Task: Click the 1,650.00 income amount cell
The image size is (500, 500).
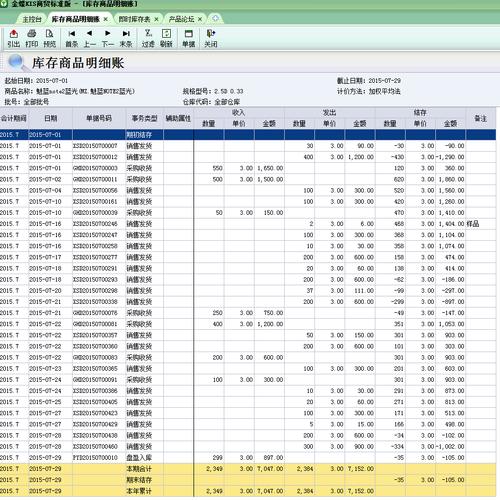Action: coord(270,168)
